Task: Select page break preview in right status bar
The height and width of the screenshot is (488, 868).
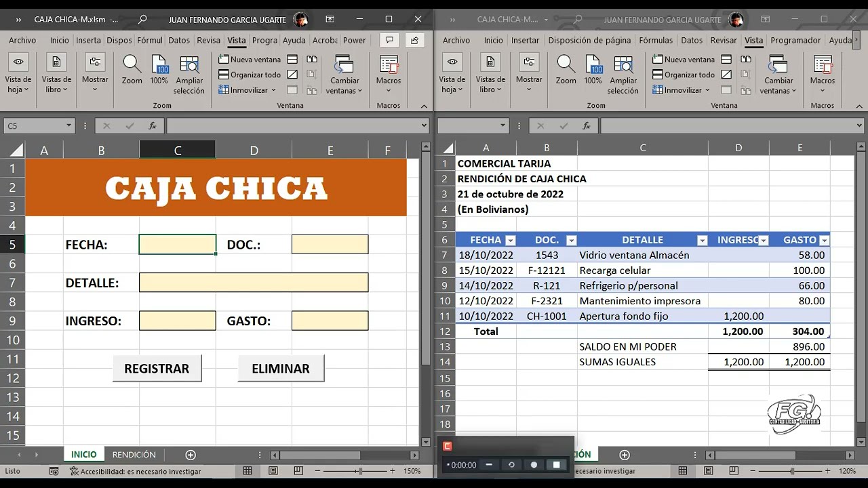Action: click(x=734, y=471)
